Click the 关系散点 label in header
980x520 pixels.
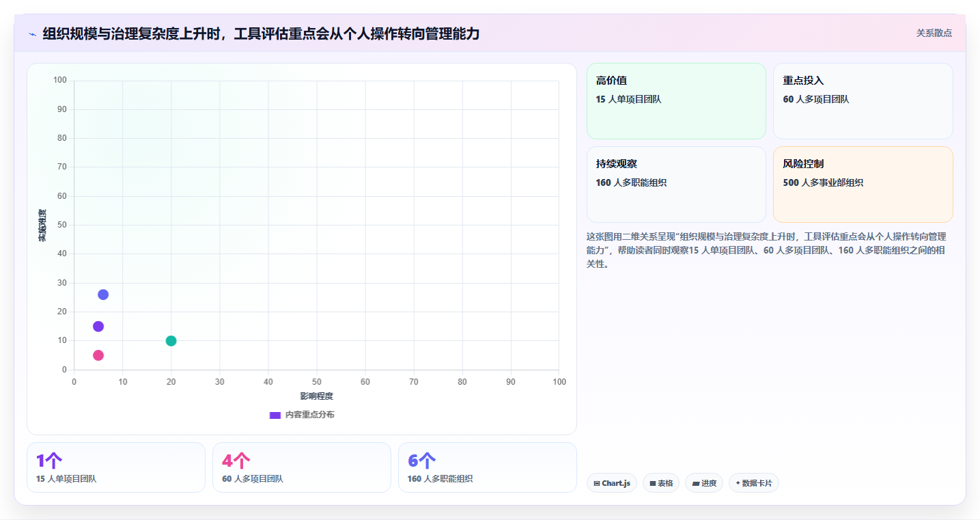[934, 33]
